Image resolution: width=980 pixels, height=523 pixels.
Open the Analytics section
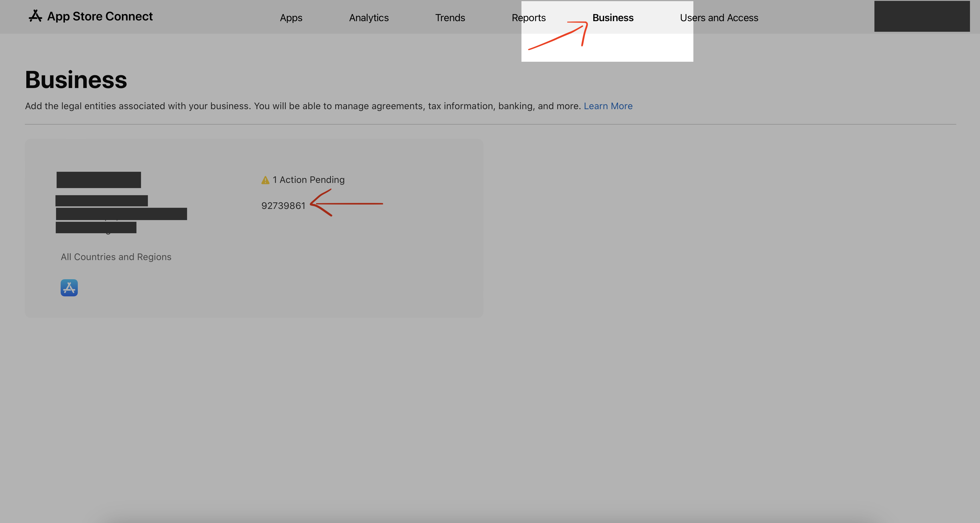click(369, 18)
